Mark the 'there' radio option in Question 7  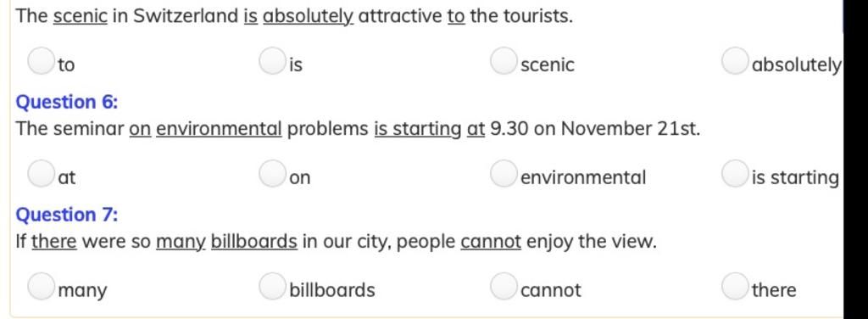point(735,286)
